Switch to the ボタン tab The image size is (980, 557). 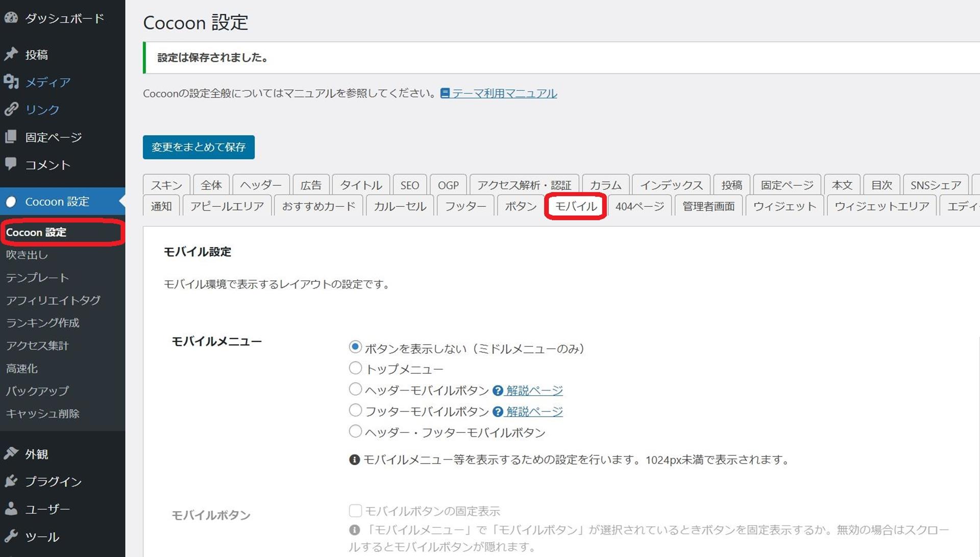click(521, 206)
